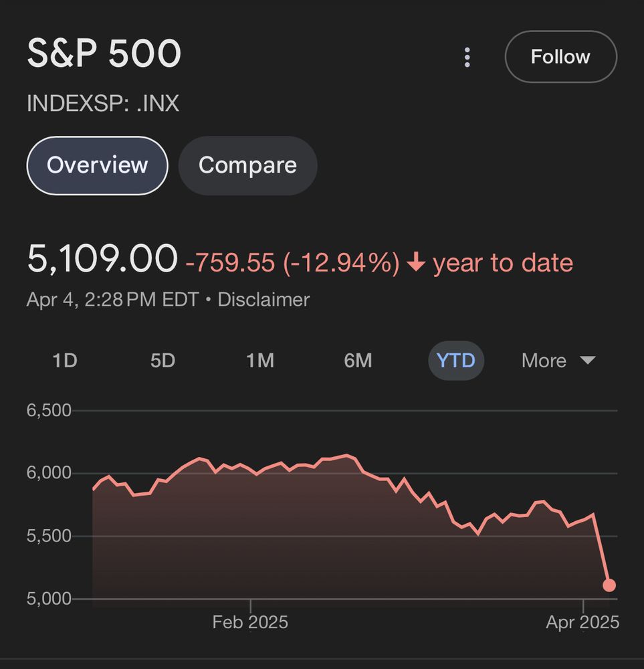Select the 1M time range
This screenshot has width=644, height=669.
tap(260, 361)
